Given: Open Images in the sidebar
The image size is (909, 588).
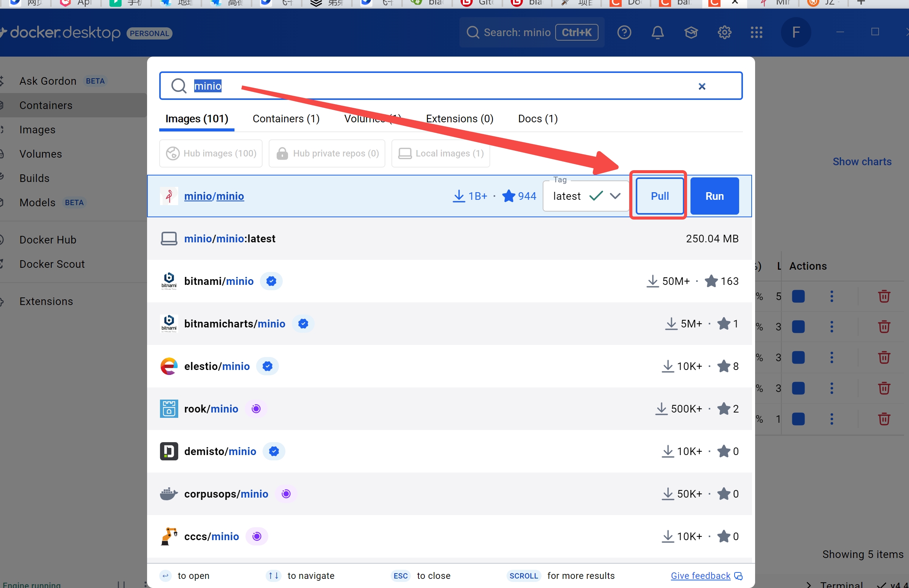Looking at the screenshot, I should (x=73, y=130).
